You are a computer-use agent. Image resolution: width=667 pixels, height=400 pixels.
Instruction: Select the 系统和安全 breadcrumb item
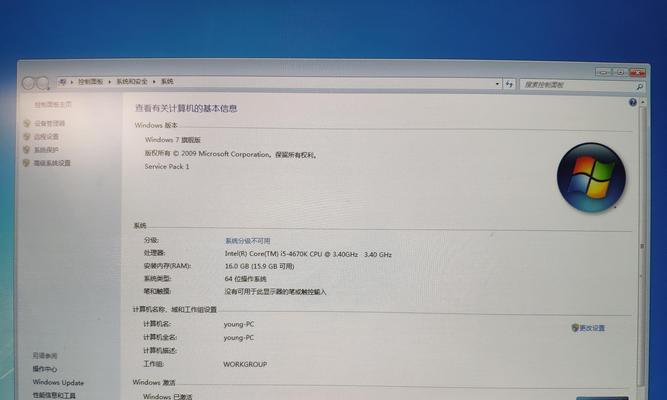click(x=132, y=81)
